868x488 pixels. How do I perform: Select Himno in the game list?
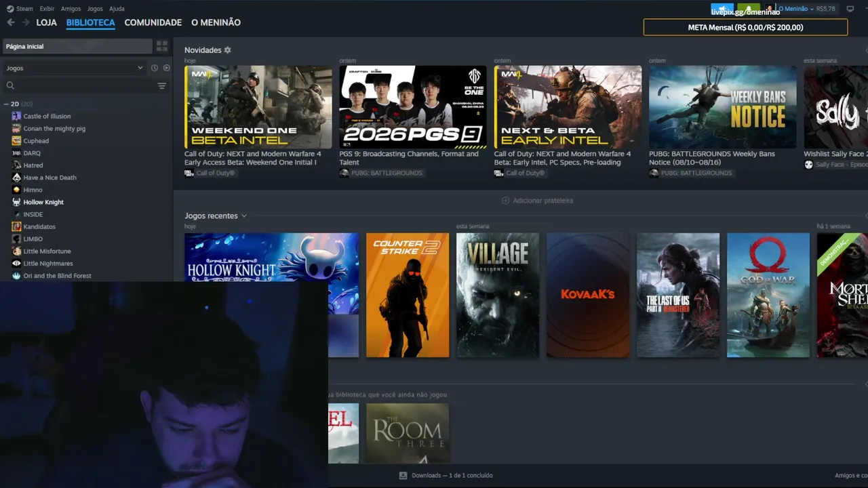33,190
